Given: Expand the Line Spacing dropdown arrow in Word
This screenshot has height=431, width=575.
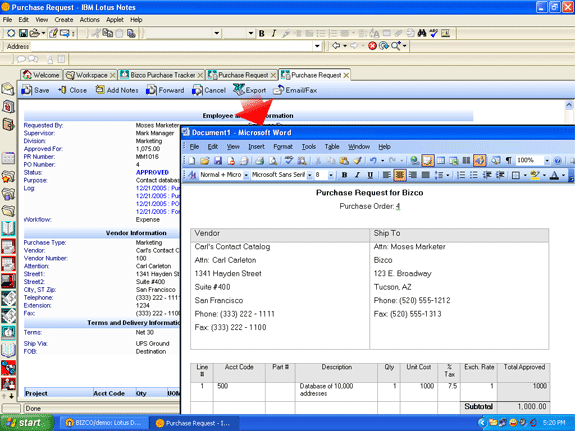Looking at the screenshot, I should [448, 175].
